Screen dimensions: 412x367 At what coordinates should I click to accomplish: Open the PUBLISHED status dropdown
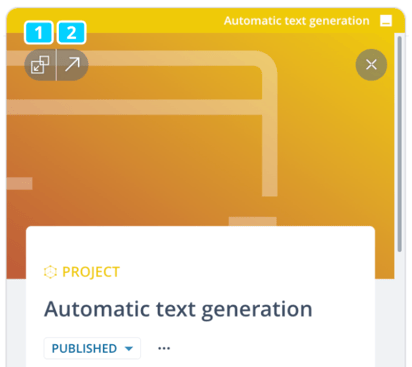click(92, 348)
